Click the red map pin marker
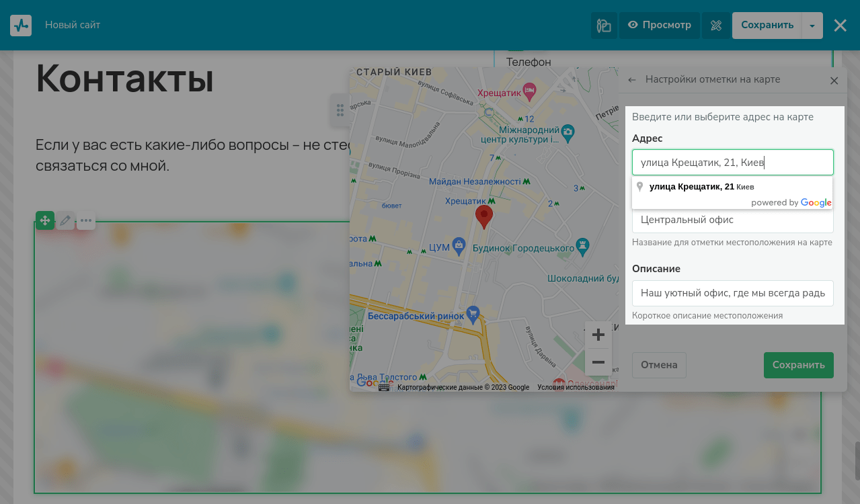860x504 pixels. 483,216
